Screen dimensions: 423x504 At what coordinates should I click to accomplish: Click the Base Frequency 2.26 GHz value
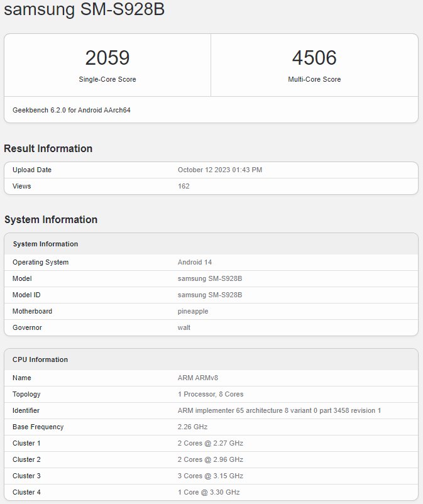pyautogui.click(x=192, y=427)
